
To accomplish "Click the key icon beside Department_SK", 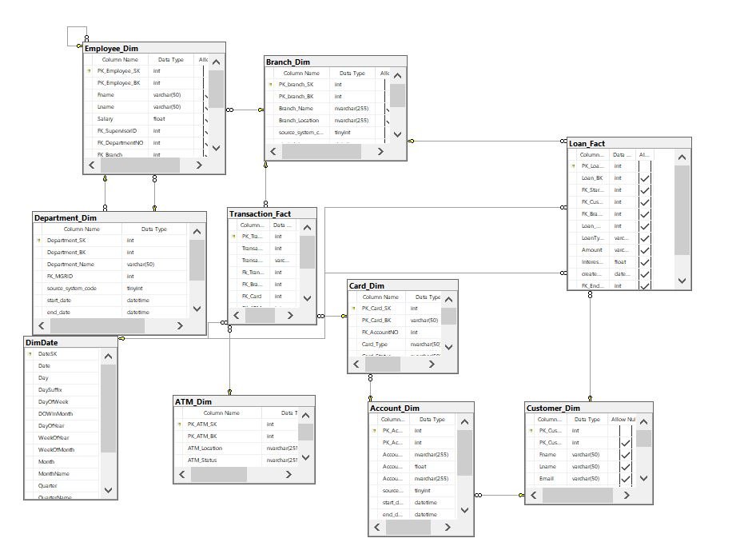I will pyautogui.click(x=38, y=240).
